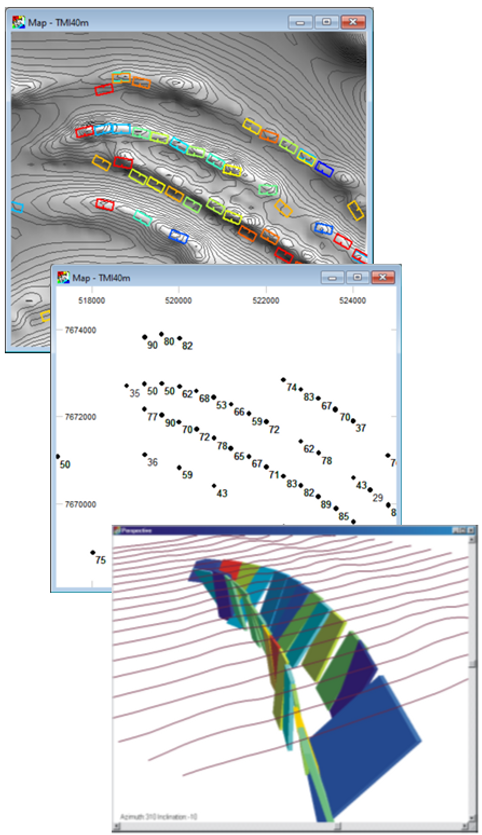Click the largest dark blue block in Perspective view
The width and height of the screenshot is (482, 835).
coord(365,746)
